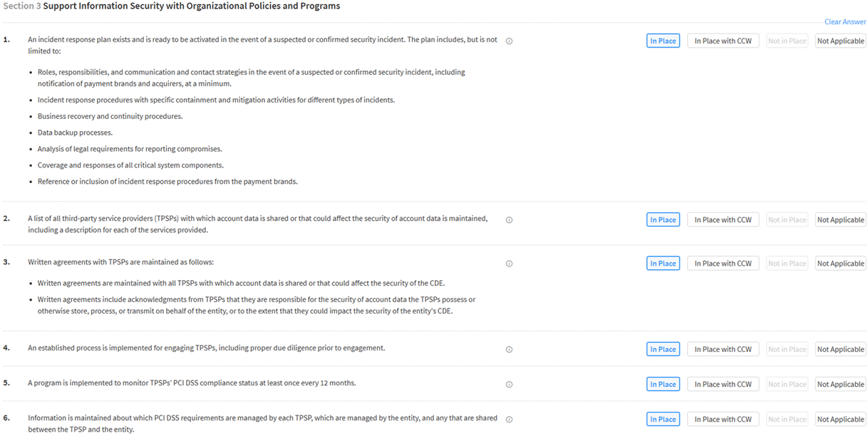This screenshot has width=868, height=446.
Task: Click info icon for incident response plan question
Action: click(x=509, y=41)
